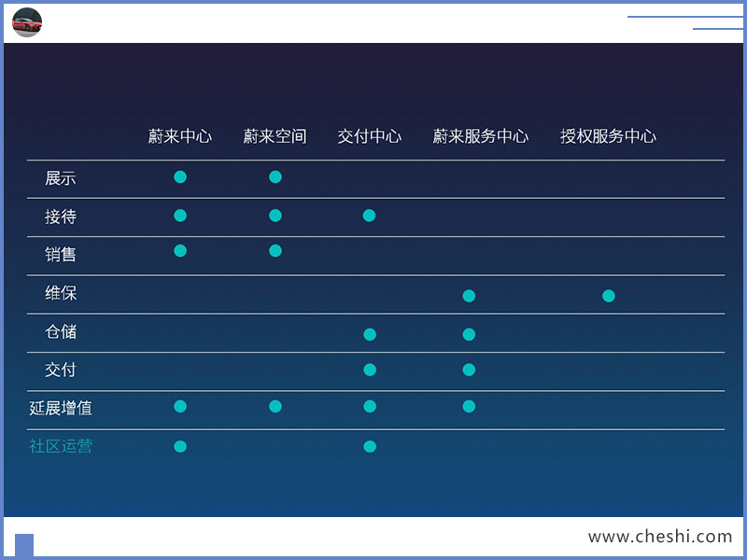
Task: Click the 维保 dot under 授权服务中心
Action: point(609,296)
